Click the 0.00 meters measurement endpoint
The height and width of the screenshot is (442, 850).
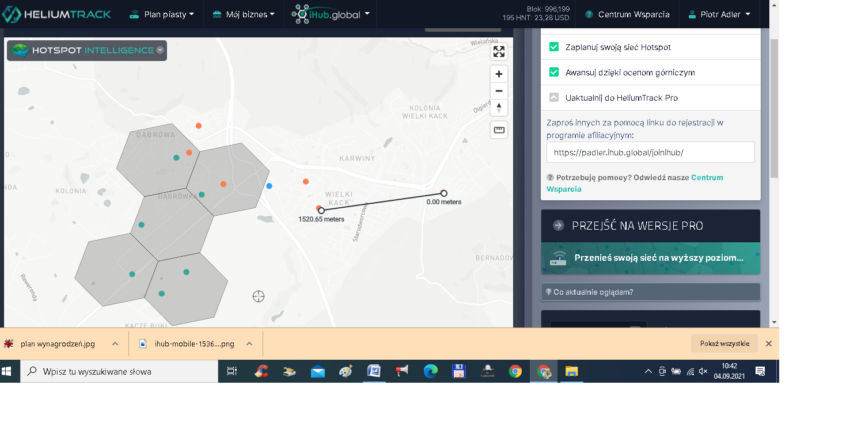444,193
